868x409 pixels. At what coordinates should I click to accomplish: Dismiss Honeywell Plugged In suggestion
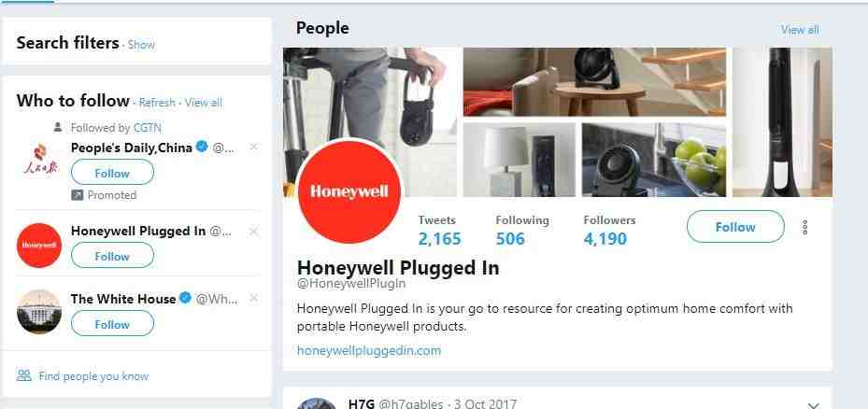point(253,232)
